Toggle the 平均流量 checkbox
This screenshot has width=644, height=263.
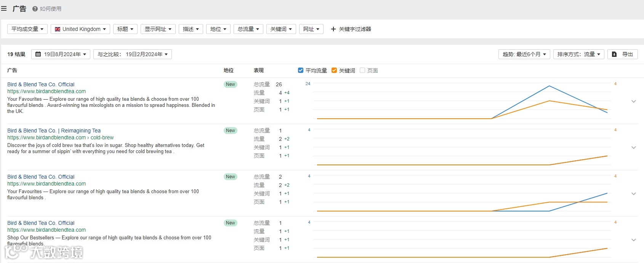click(x=301, y=70)
